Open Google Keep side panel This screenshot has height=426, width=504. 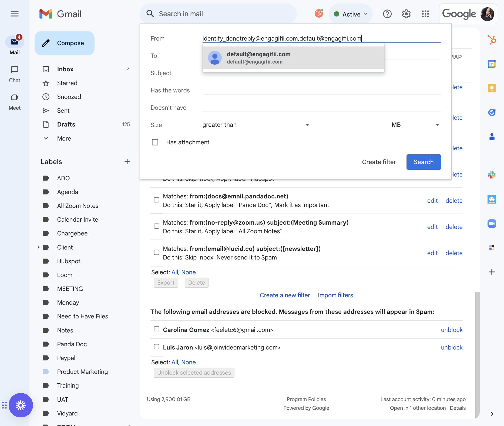pos(492,88)
